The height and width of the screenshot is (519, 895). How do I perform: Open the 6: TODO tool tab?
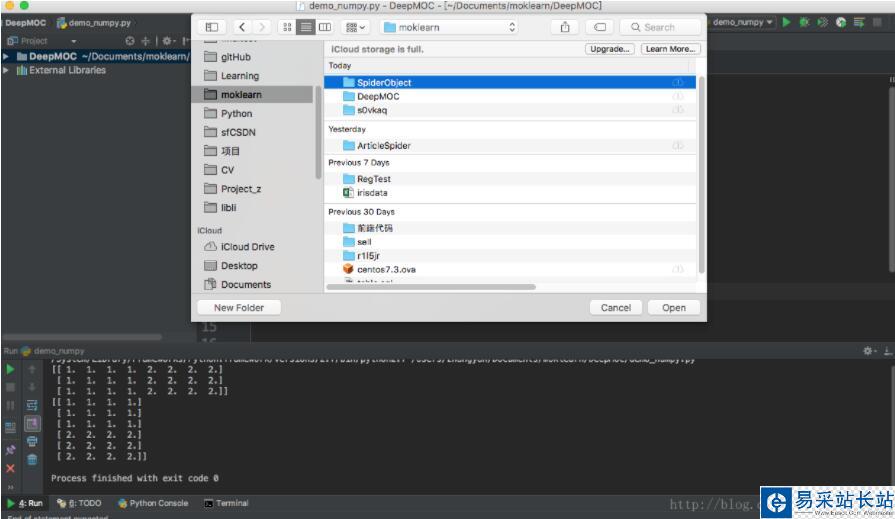coord(79,503)
